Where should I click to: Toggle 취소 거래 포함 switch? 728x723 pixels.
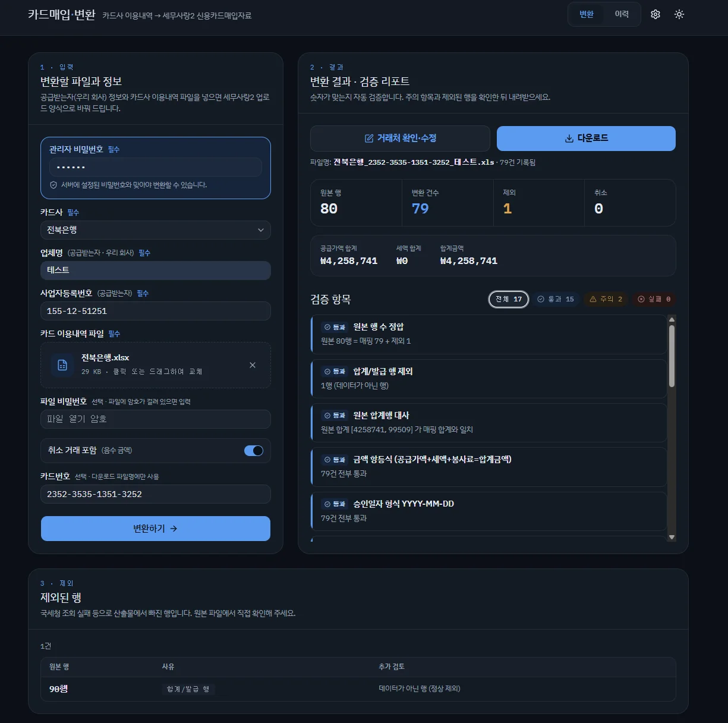coord(254,451)
